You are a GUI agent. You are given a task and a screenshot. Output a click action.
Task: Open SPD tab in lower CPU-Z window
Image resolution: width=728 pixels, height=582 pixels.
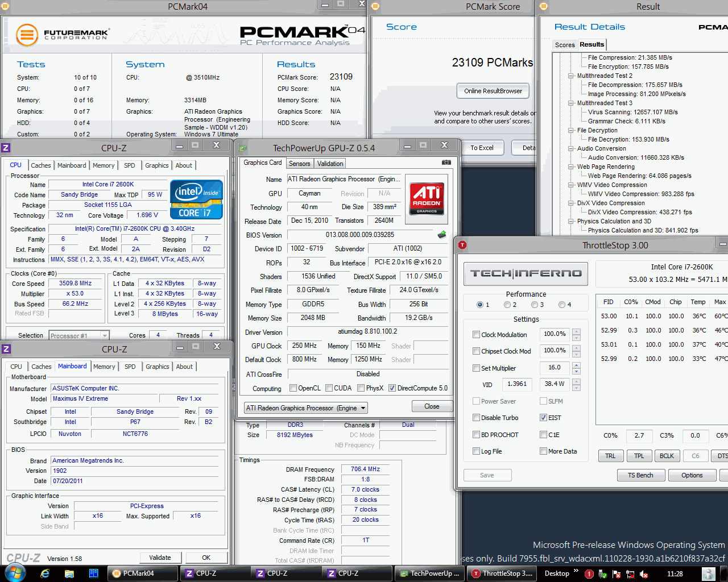coord(130,367)
